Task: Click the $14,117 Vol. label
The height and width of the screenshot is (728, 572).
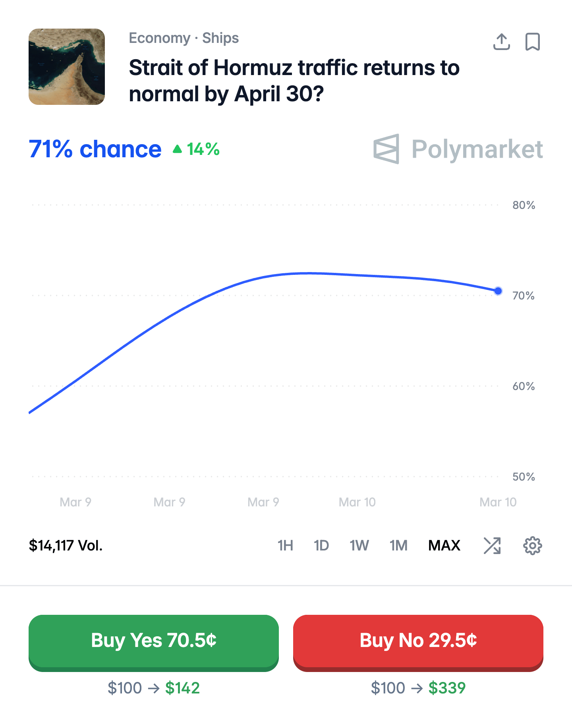Action: [x=66, y=546]
